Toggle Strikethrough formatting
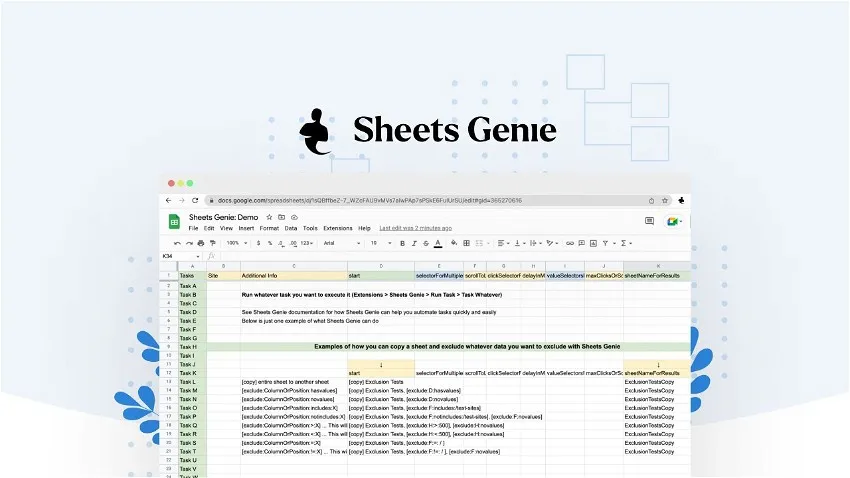 tap(426, 243)
